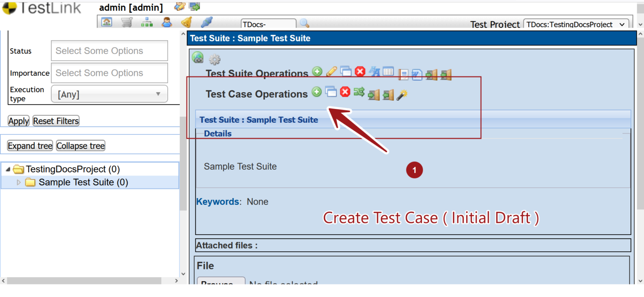Collapse the TestingDocsProject tree node
Viewport: 644px width, 297px height.
click(x=7, y=169)
